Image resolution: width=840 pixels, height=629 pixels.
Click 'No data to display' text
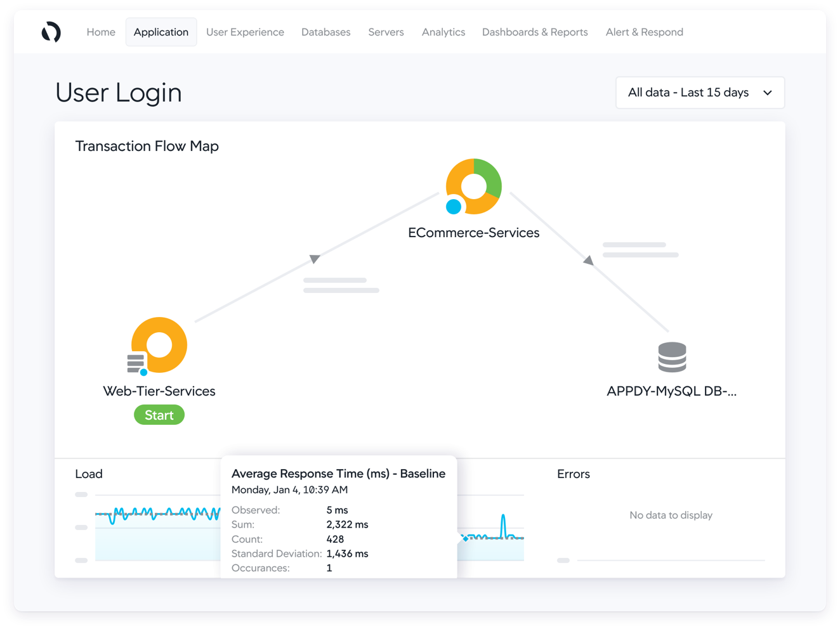pos(671,515)
